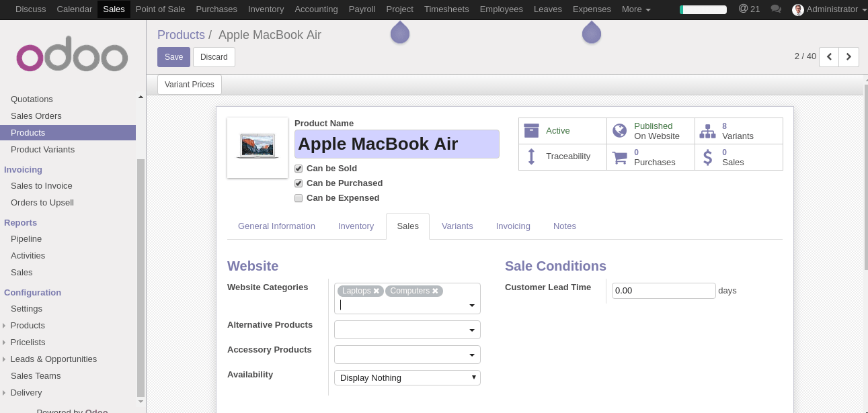Open Sales Teams in sidebar
The width and height of the screenshot is (868, 413).
click(36, 376)
